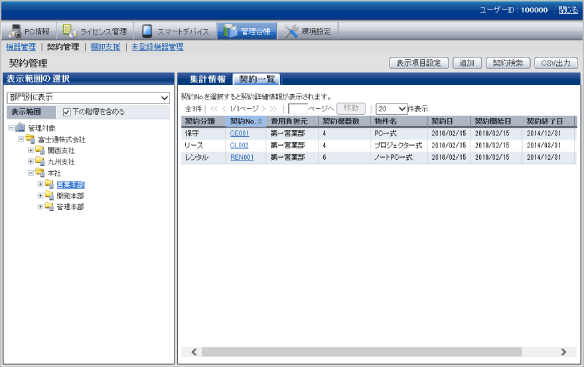The image size is (584, 367).
Task: Toggle 下の階層を含める checkbox
Action: point(67,112)
